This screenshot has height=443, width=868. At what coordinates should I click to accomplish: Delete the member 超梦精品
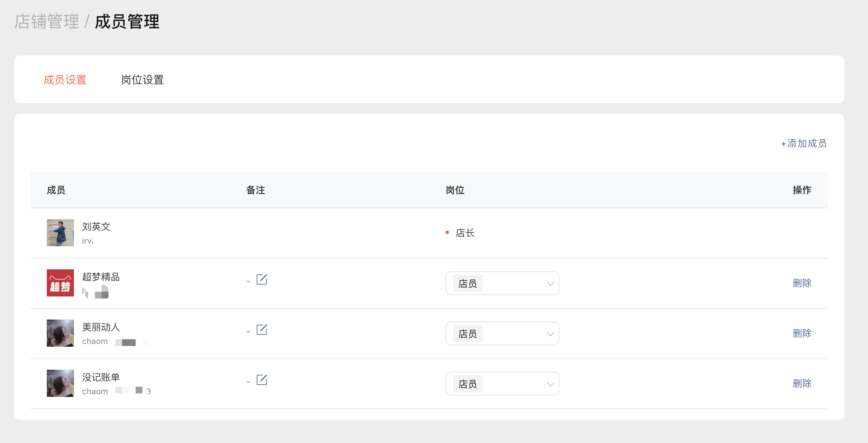pos(802,283)
